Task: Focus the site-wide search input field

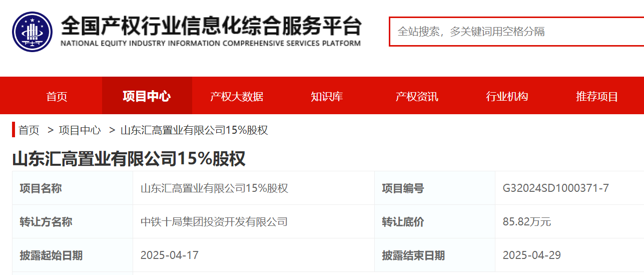Action: (516, 32)
